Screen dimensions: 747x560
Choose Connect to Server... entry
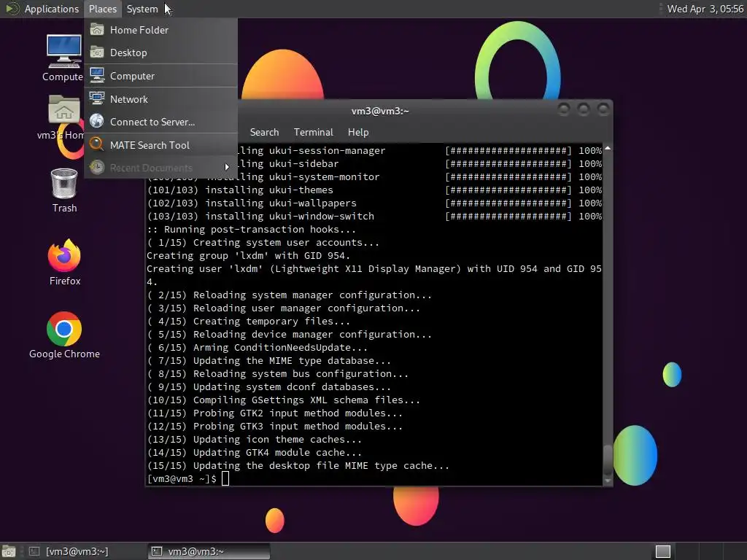click(161, 122)
